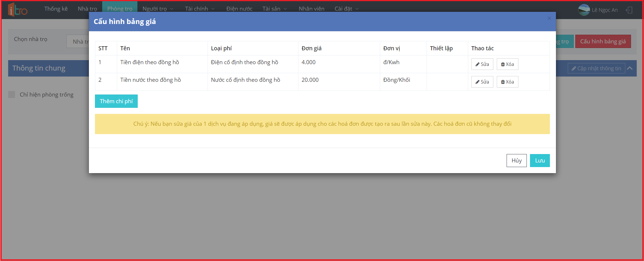Open the Tài sản dropdown menu

point(274,9)
